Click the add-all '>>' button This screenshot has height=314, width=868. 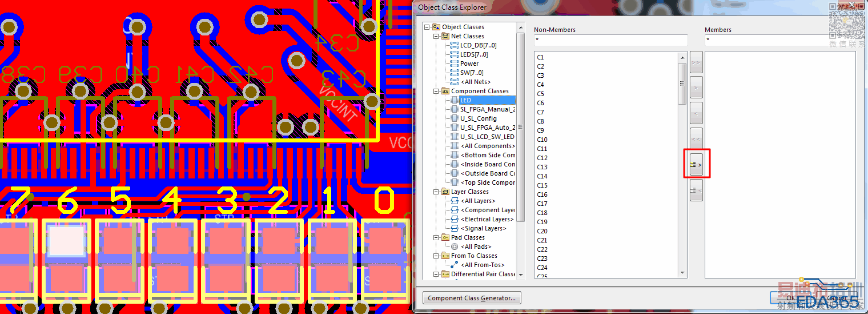pyautogui.click(x=696, y=62)
